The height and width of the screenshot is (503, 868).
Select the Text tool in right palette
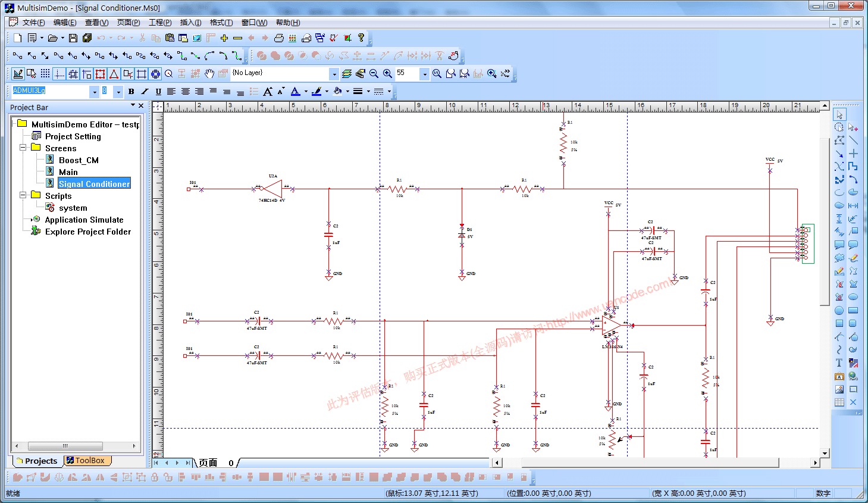[x=839, y=363]
